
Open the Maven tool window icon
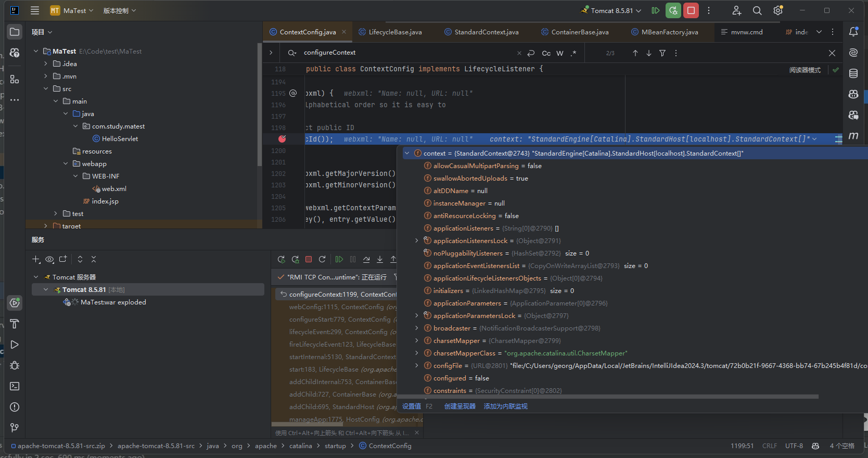(853, 136)
